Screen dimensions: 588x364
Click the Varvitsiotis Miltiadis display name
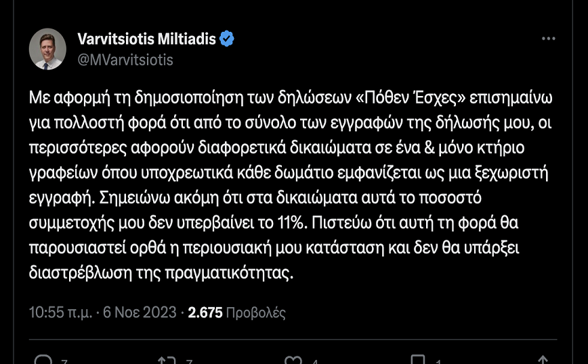[146, 39]
